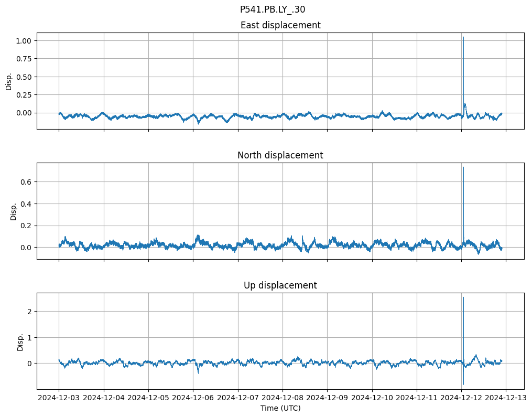Screen dimensions: 532x417
Task: Click the Time (UTC) x-axis label
Action: (280, 408)
